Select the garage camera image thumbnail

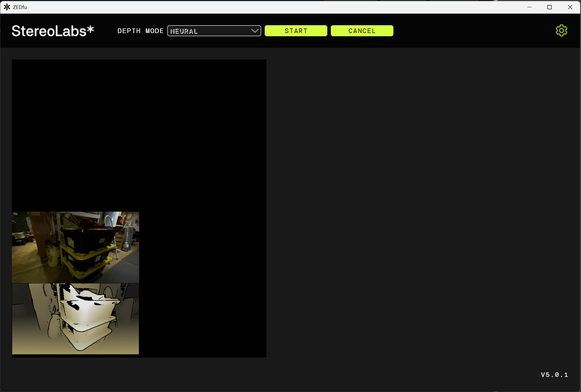[x=75, y=247]
